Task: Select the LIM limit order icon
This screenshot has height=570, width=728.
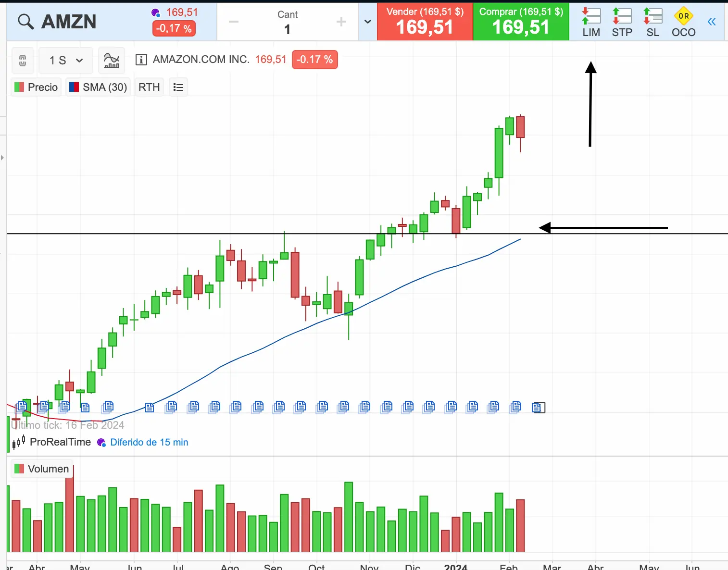Action: pos(591,22)
